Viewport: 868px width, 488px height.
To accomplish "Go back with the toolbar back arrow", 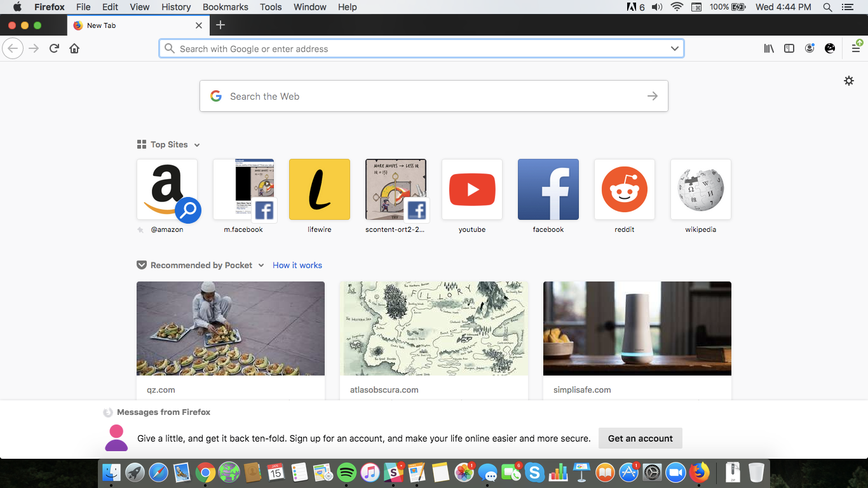I will tap(13, 48).
